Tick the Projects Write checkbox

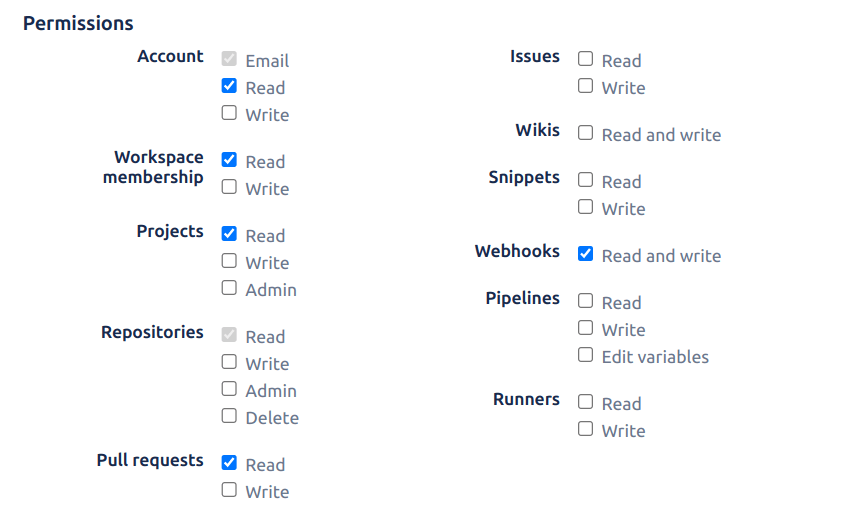(x=229, y=262)
